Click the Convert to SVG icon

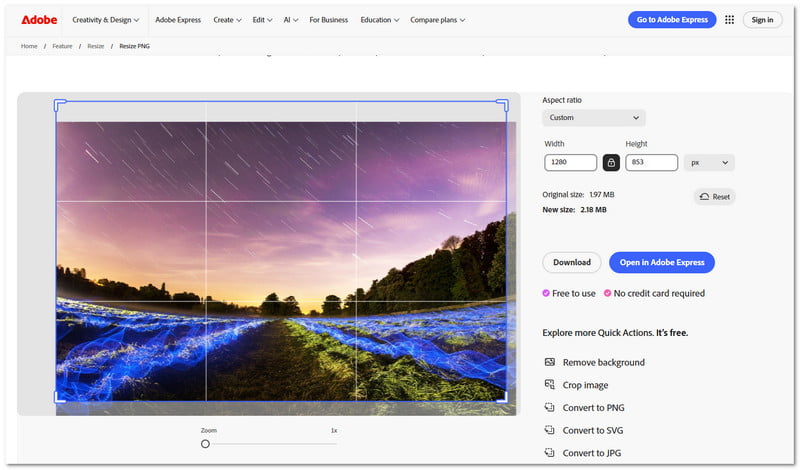[549, 430]
